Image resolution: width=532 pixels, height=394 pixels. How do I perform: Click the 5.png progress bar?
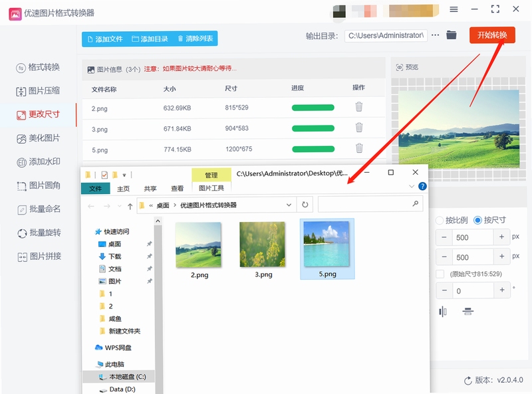coord(313,149)
